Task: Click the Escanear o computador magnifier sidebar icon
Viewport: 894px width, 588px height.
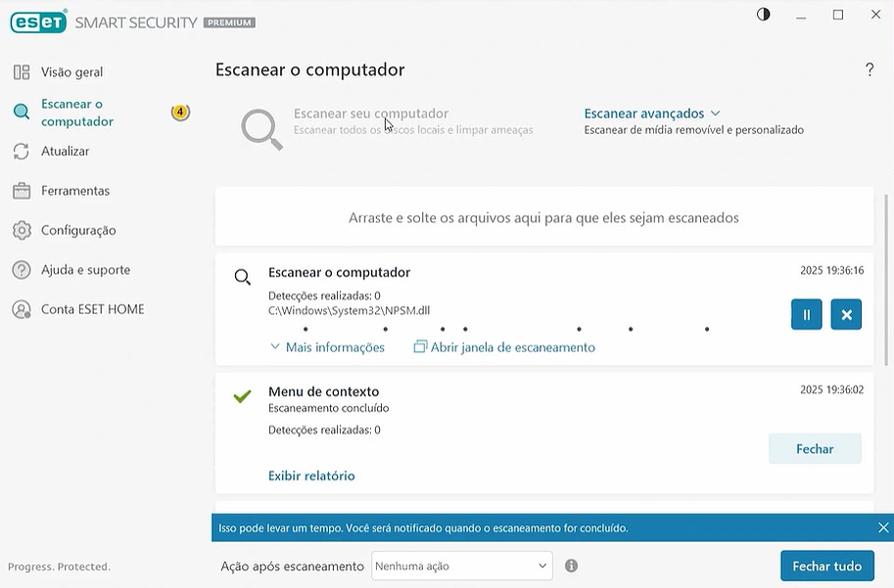Action: [22, 112]
